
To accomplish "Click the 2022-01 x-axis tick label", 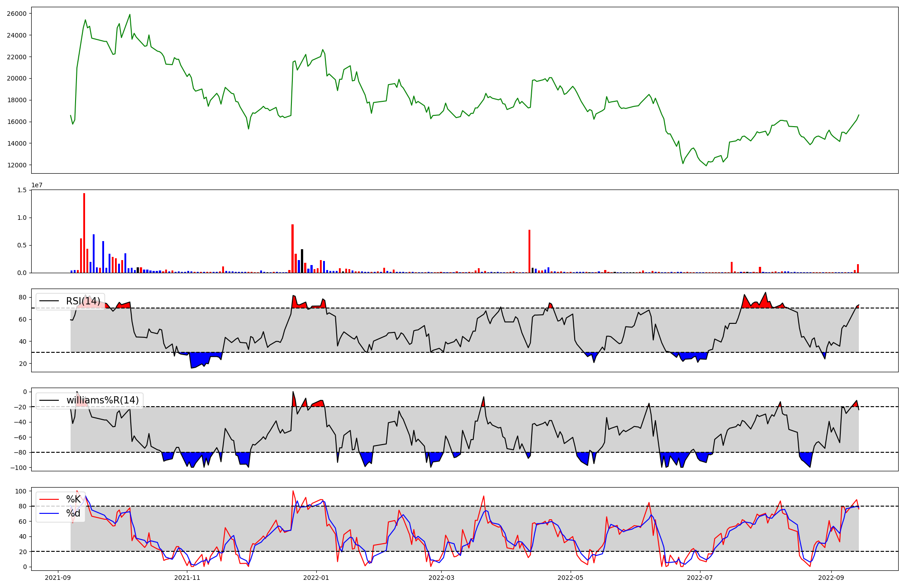I will pos(316,578).
